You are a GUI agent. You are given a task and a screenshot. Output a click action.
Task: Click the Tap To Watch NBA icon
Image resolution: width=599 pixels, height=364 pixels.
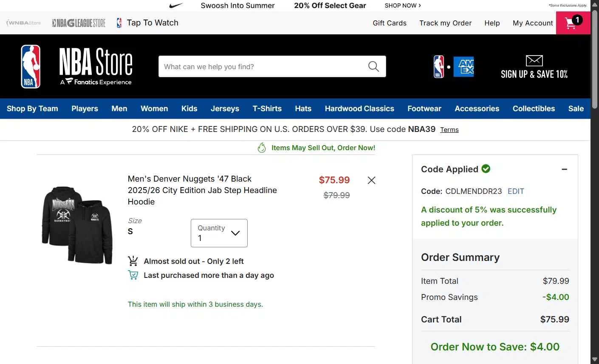(119, 23)
